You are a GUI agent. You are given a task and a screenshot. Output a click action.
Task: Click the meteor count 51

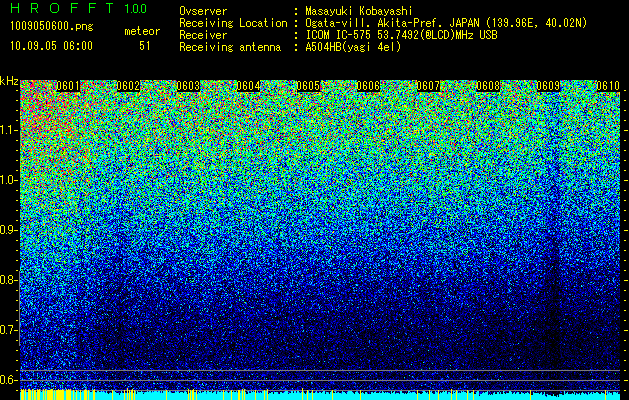click(145, 46)
